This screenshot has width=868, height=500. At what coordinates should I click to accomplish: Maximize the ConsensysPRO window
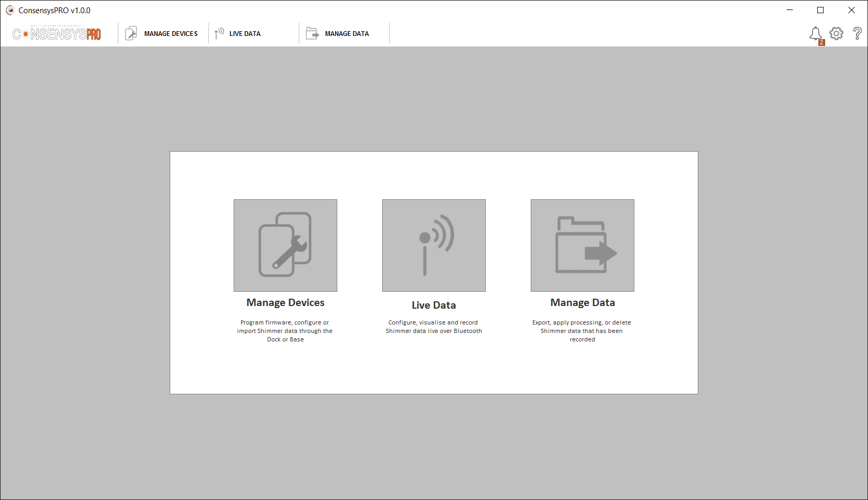[820, 10]
